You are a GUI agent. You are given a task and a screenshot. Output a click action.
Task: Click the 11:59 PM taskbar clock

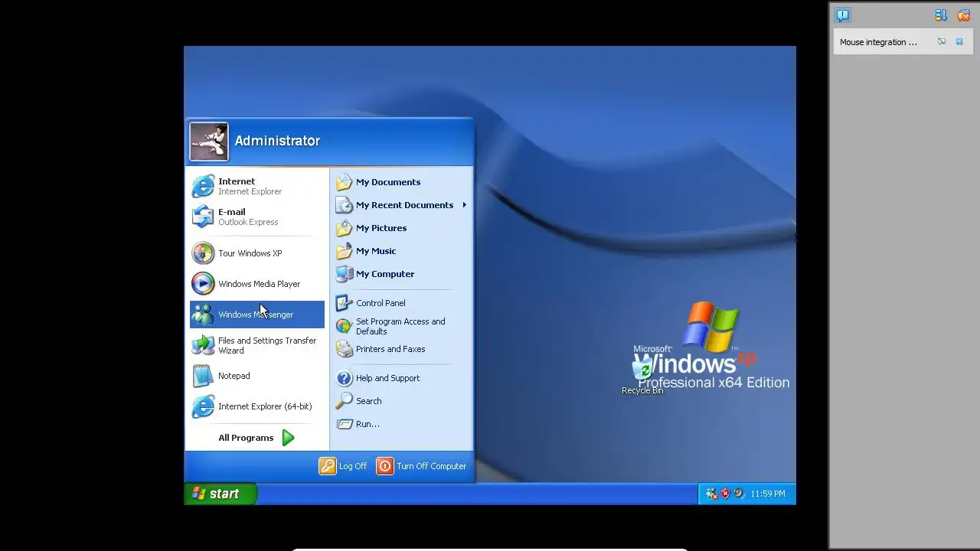point(768,494)
